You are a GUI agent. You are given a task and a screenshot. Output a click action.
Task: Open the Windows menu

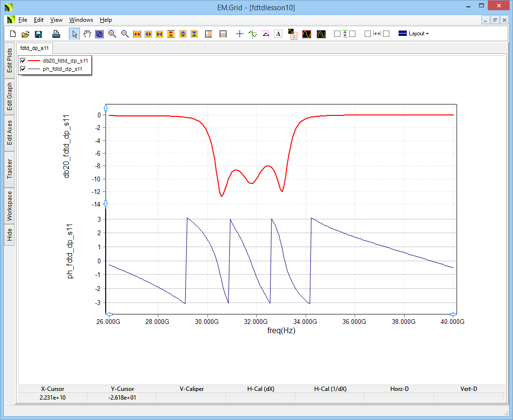click(81, 20)
